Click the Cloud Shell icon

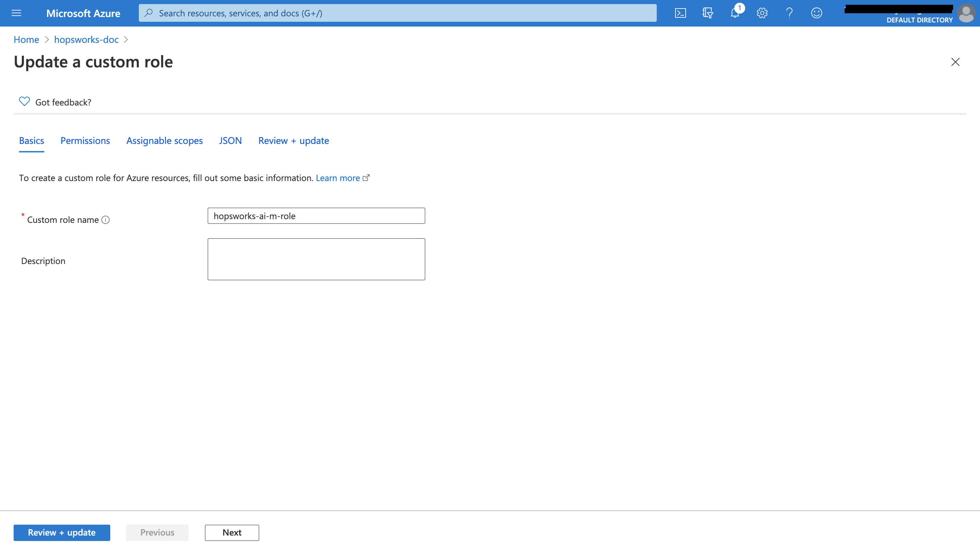(x=681, y=13)
